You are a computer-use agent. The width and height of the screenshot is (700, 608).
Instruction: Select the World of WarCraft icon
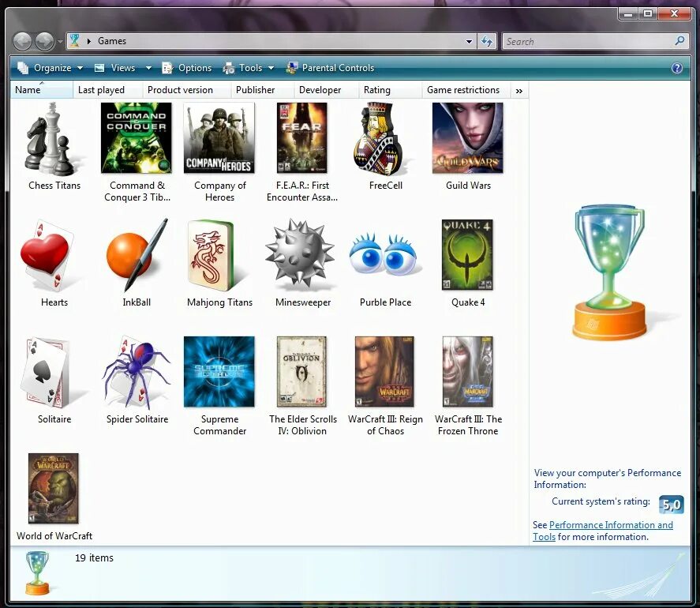tap(53, 488)
